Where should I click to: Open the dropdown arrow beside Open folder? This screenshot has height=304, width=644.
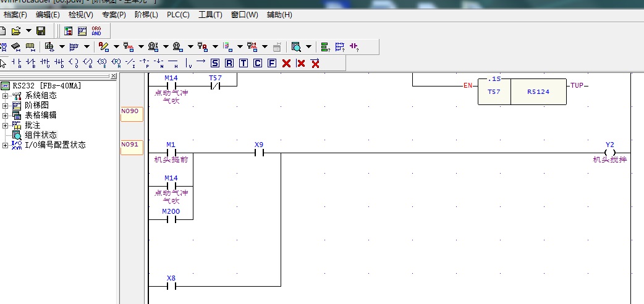(x=28, y=31)
